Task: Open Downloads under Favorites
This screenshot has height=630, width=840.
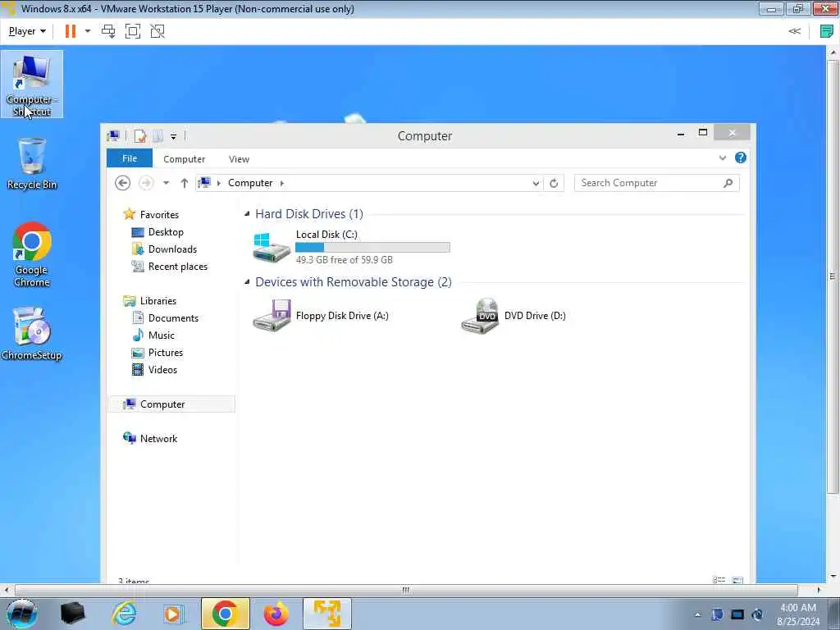Action: point(172,249)
